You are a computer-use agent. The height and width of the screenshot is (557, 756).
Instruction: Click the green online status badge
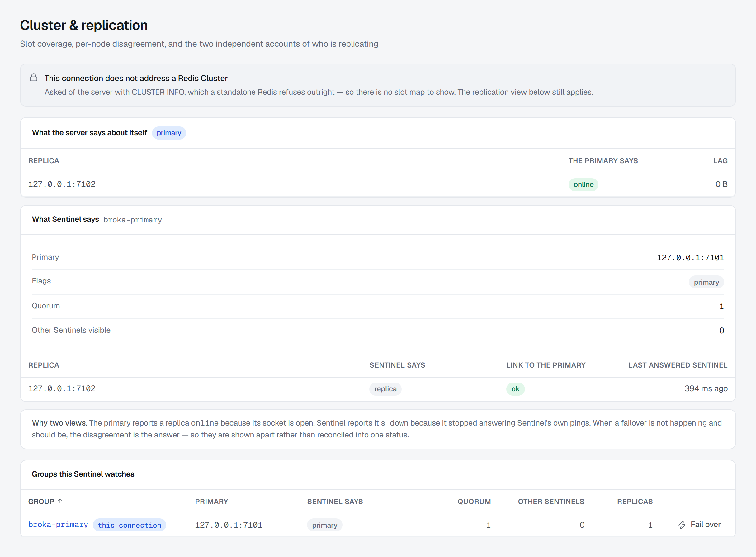[584, 184]
